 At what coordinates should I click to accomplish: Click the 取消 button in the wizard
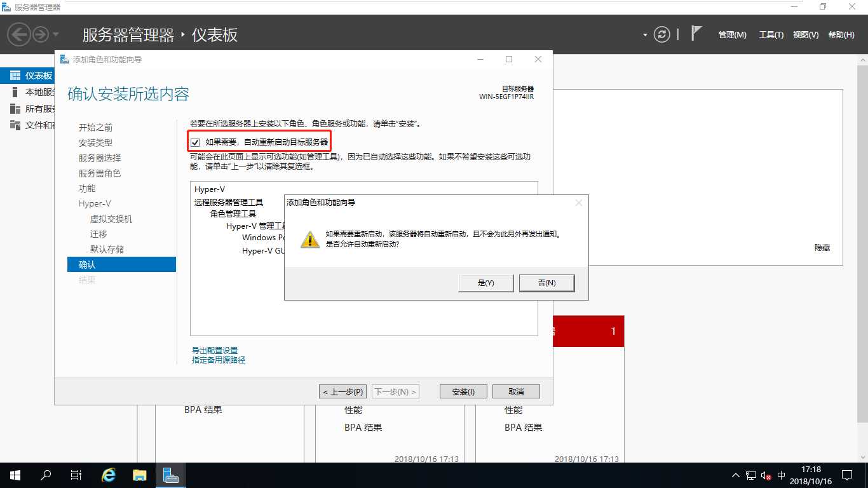(517, 392)
